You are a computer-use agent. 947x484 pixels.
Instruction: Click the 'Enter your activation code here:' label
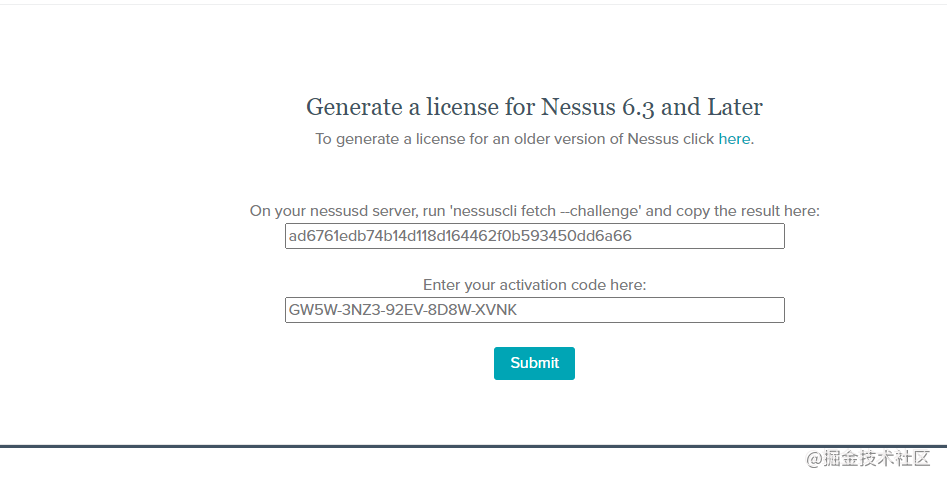(x=534, y=285)
